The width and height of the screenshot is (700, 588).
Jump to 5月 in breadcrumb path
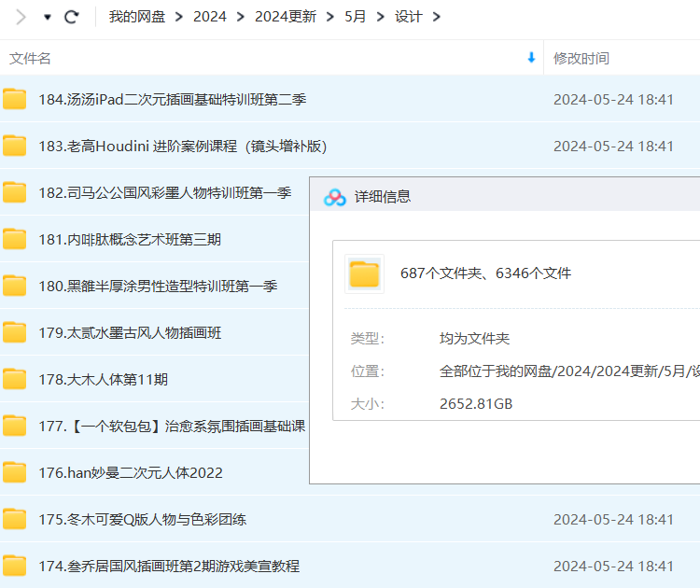[x=356, y=17]
